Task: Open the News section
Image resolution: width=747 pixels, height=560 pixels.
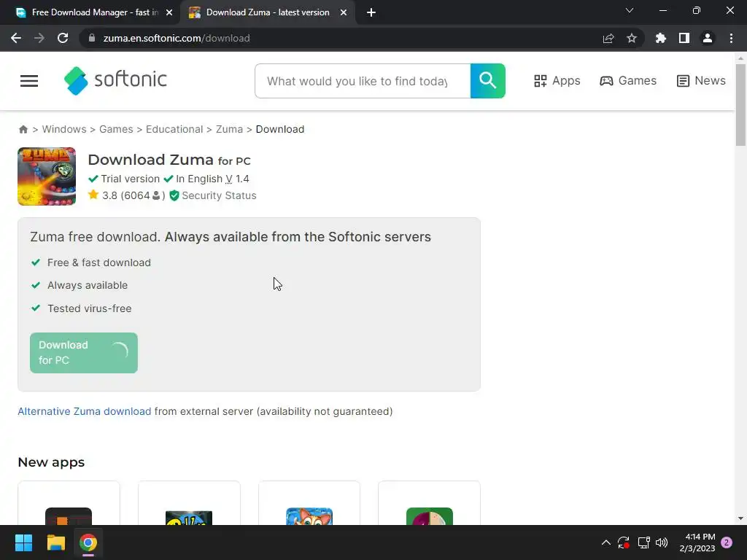Action: 701,81
